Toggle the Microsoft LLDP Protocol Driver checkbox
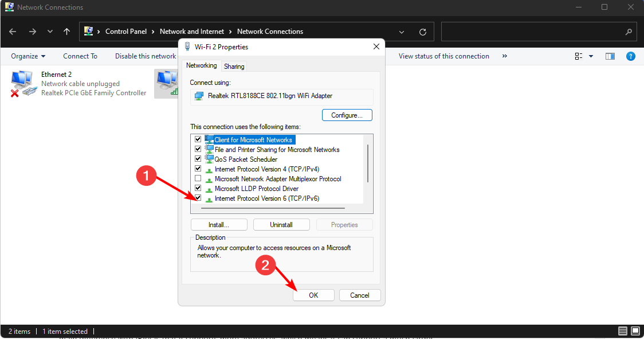644x339 pixels. pos(198,188)
